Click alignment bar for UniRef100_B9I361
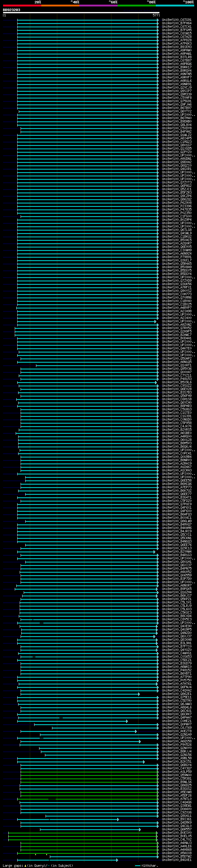Image resolution: width=197 pixels, height=868 pixels. (x=68, y=819)
